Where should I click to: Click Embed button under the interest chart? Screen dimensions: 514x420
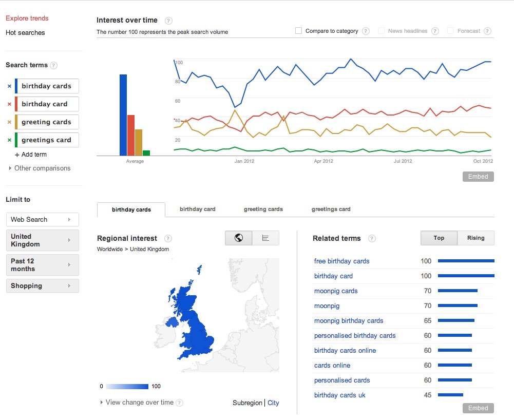click(x=478, y=177)
